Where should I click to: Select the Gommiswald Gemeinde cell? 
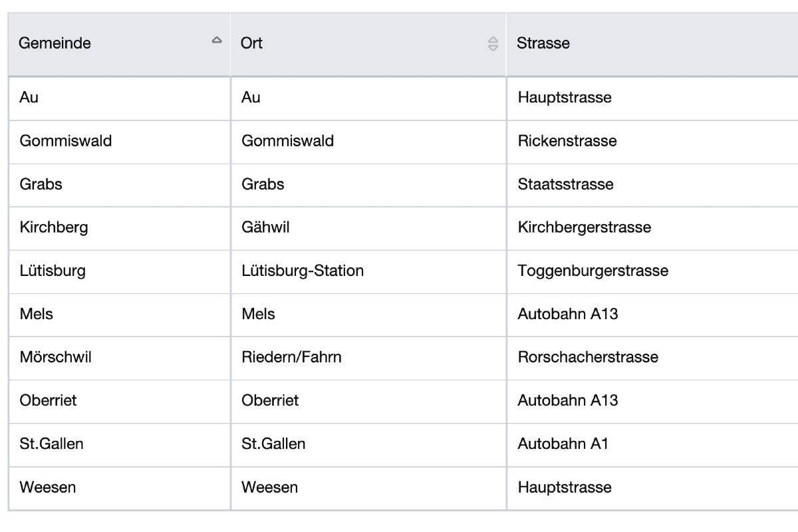(x=66, y=141)
